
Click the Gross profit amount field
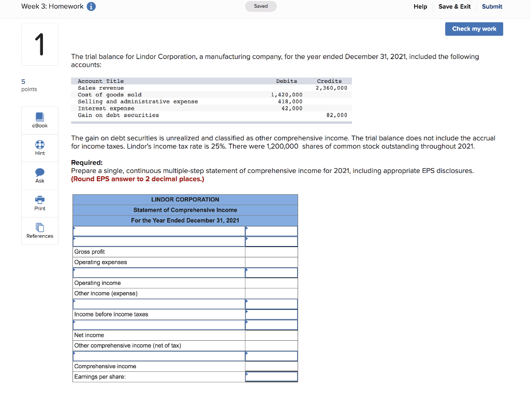click(271, 251)
